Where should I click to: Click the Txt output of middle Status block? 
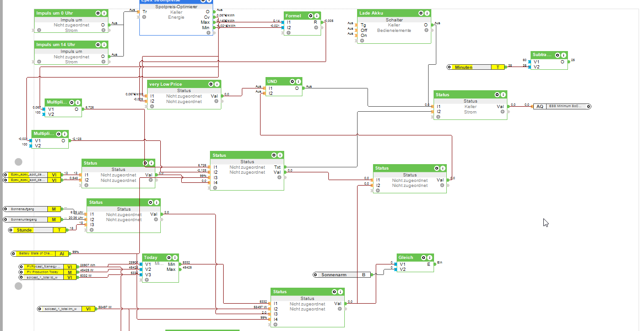(x=277, y=167)
